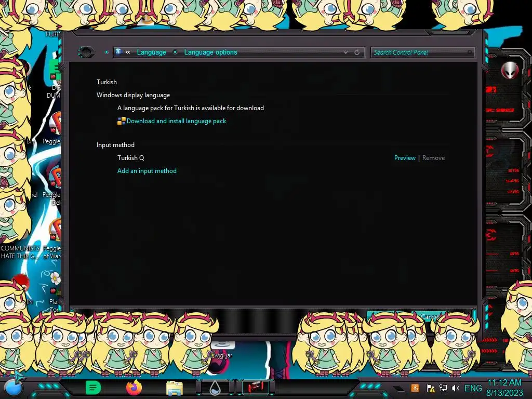Viewport: 532px width, 399px height.
Task: Open File Explorer from the taskbar
Action: pyautogui.click(x=175, y=388)
